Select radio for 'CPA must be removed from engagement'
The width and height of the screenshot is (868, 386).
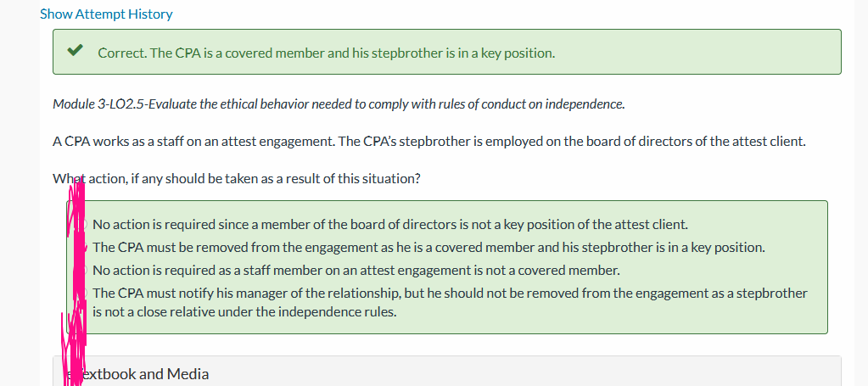82,248
